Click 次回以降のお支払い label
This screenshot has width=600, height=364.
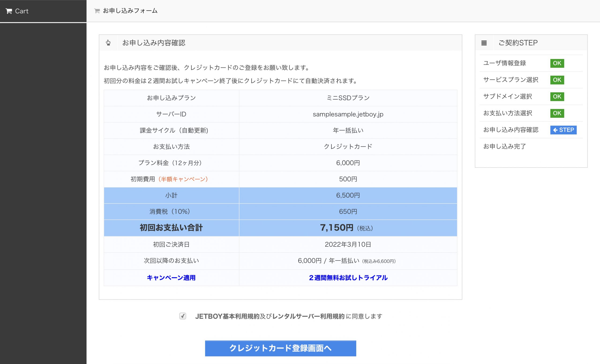coord(171,261)
